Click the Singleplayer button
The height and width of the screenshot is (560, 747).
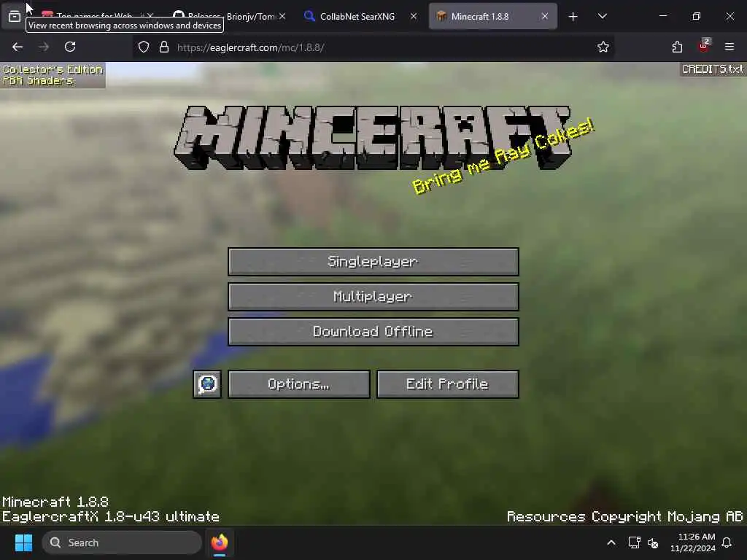(x=373, y=262)
